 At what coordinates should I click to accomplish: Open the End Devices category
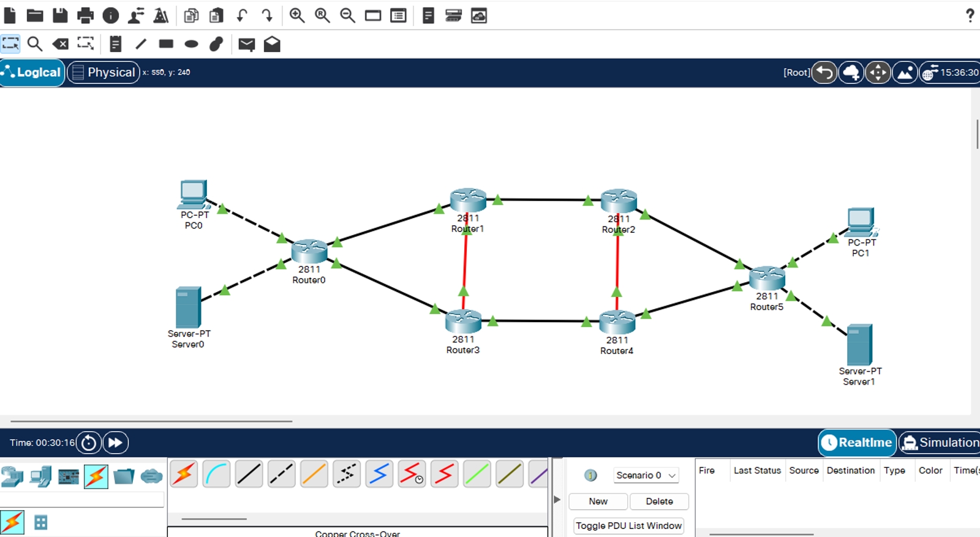coord(40,476)
